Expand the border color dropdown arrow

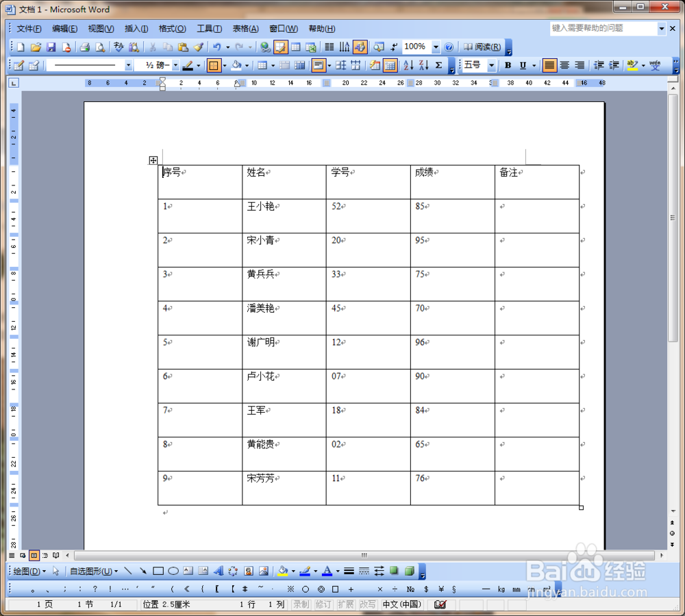[199, 66]
